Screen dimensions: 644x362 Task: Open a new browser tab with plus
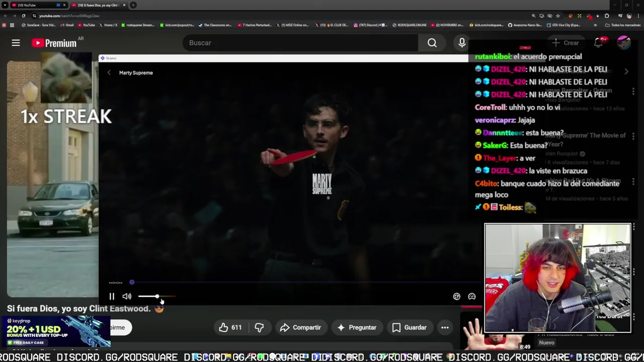tap(133, 5)
